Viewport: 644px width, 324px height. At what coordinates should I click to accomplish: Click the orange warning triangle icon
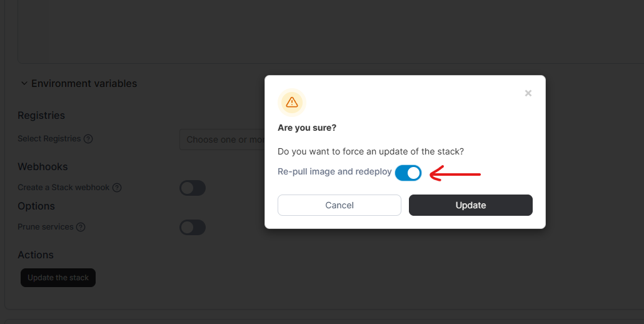point(291,103)
